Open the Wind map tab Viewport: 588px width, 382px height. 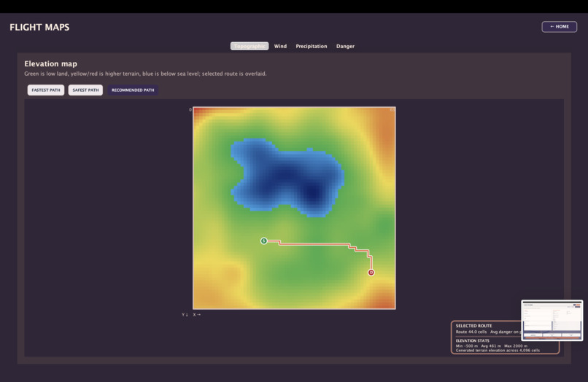pyautogui.click(x=280, y=46)
